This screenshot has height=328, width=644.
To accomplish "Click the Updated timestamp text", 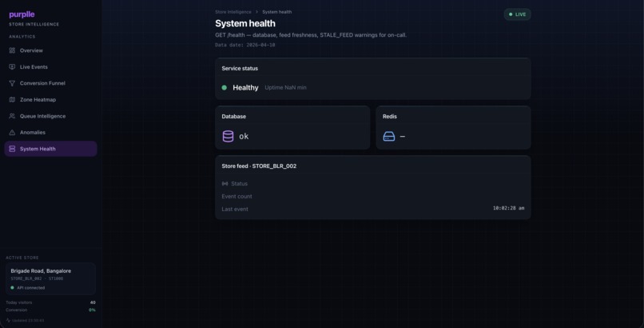I will [28, 320].
